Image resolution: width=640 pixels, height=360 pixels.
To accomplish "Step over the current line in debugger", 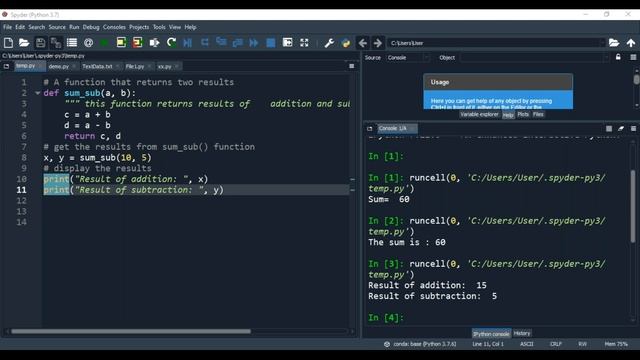I will point(204,42).
